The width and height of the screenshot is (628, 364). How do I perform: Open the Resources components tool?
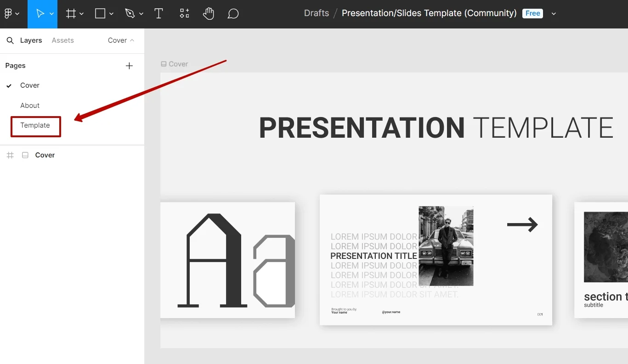click(184, 14)
